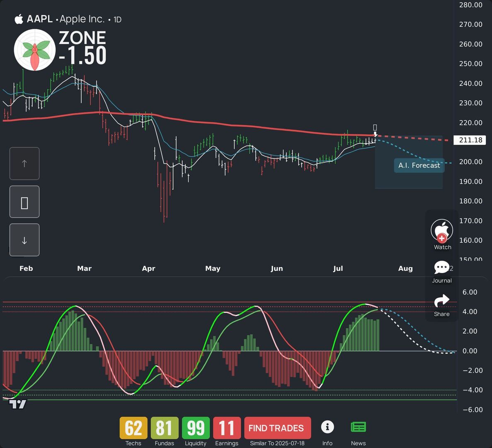The image size is (492, 448).
Task: Tap the Zone flower radar icon
Action: point(35,50)
